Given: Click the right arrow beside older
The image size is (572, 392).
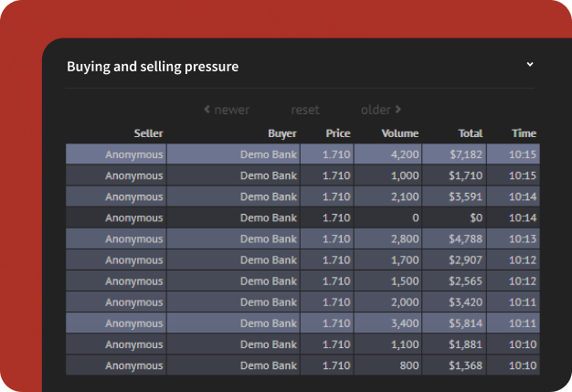Looking at the screenshot, I should pos(398,110).
